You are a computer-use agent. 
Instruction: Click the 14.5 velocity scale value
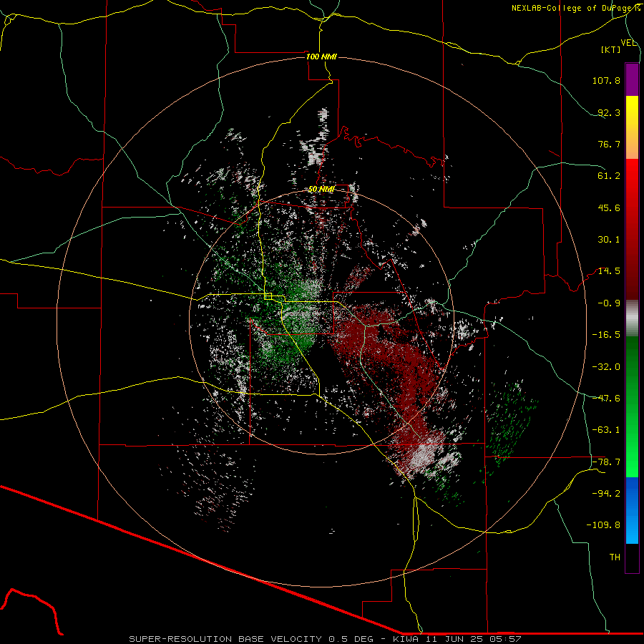[x=609, y=271]
